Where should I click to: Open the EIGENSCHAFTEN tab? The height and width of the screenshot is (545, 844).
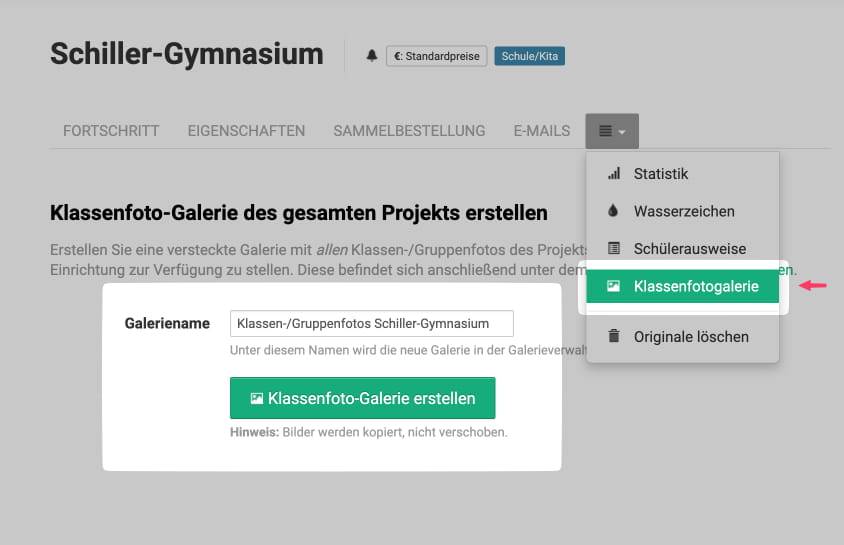(x=246, y=131)
